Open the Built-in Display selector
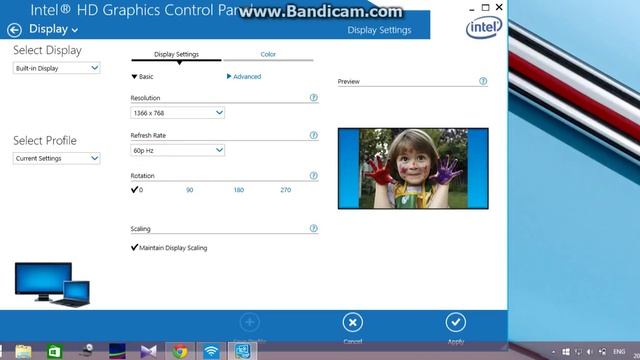 point(56,68)
